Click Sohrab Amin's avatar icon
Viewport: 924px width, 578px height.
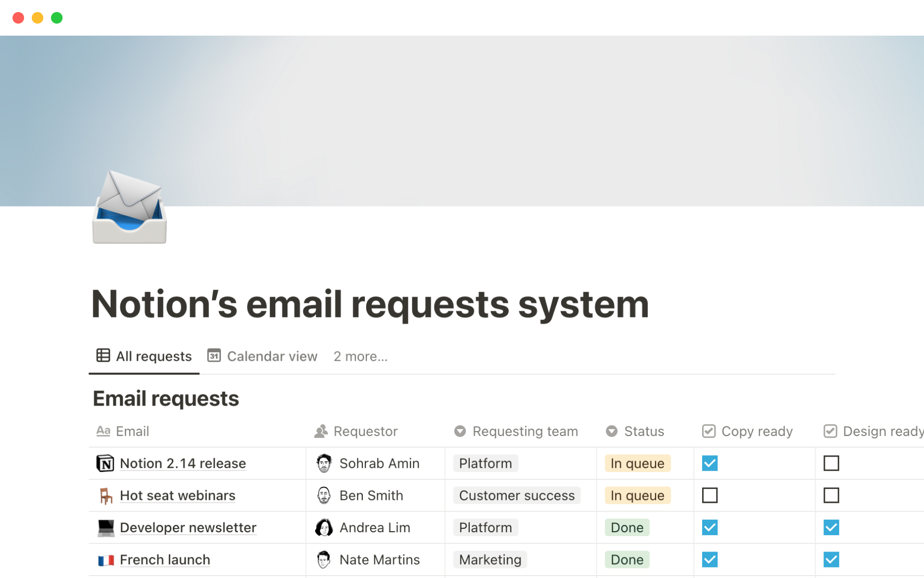pyautogui.click(x=324, y=463)
